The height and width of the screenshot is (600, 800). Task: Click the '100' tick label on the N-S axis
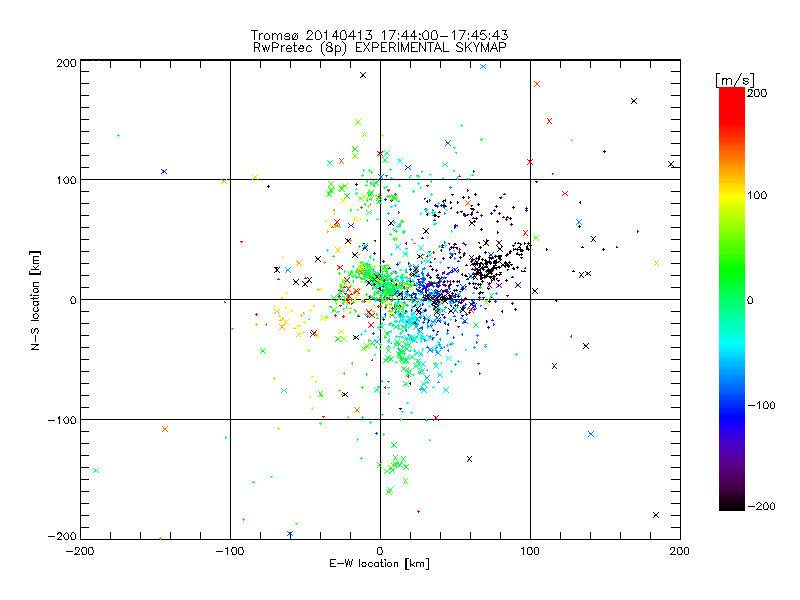tap(66, 180)
